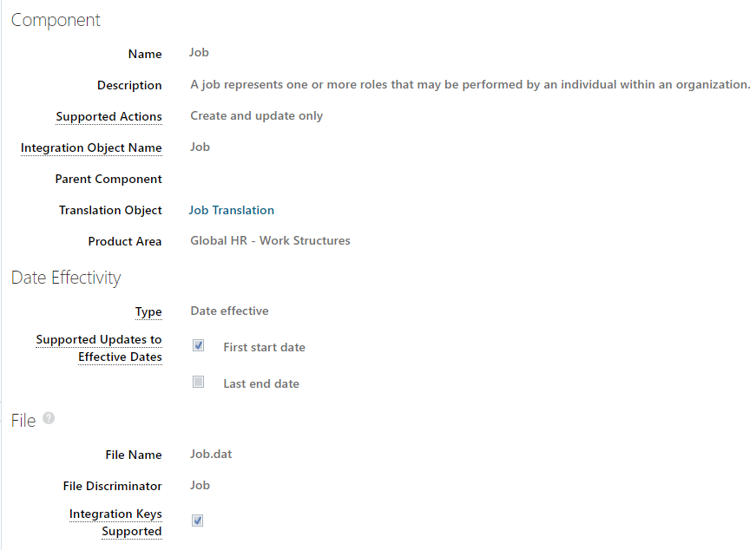
Task: Click the Global HR - Work Structures value
Action: [270, 240]
